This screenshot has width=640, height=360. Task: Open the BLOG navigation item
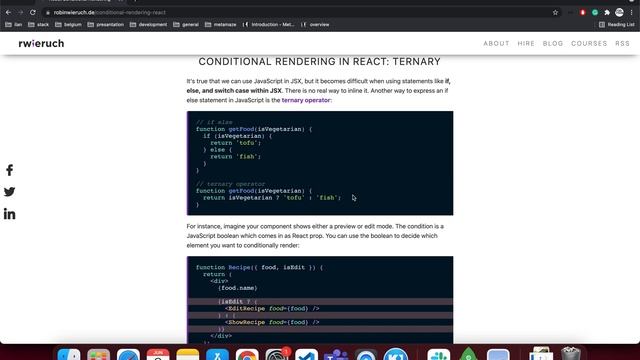[x=553, y=43]
